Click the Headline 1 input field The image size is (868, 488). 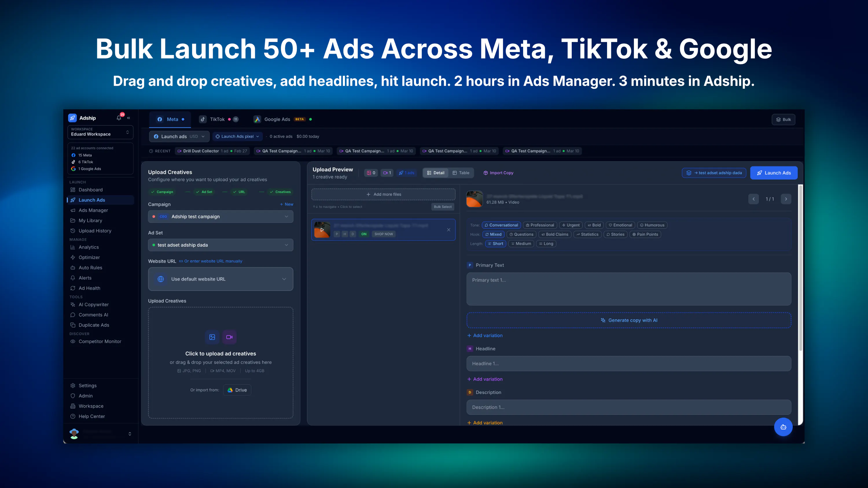pyautogui.click(x=629, y=364)
